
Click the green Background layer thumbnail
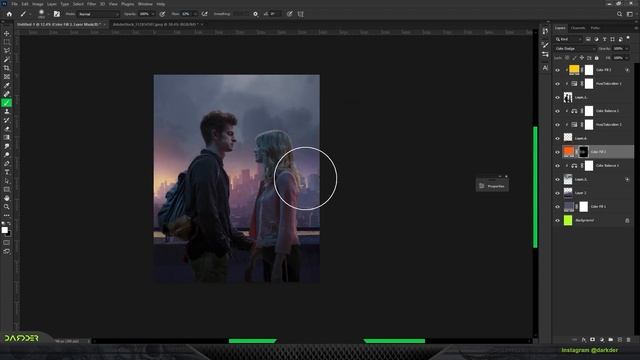click(x=568, y=220)
